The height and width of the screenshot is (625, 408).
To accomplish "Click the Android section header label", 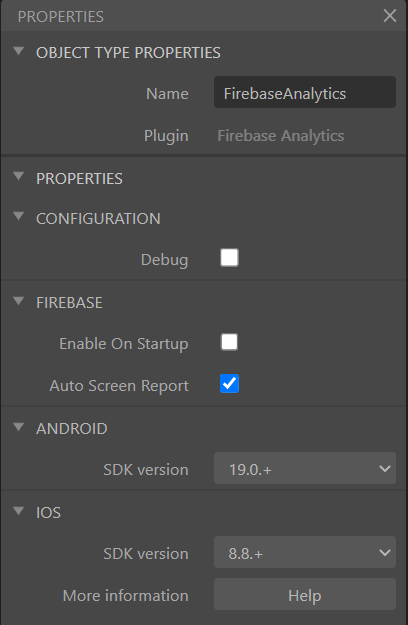I will (x=72, y=429).
